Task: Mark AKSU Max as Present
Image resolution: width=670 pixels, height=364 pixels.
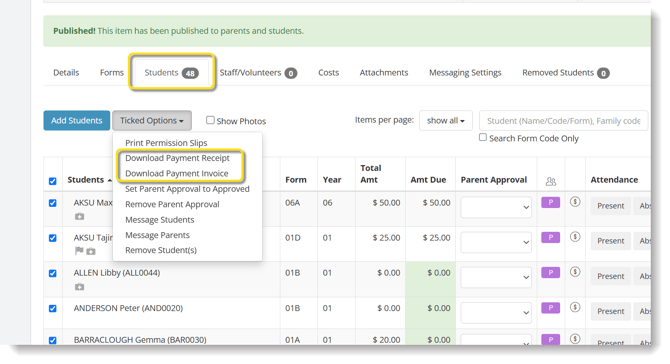Action: 611,206
